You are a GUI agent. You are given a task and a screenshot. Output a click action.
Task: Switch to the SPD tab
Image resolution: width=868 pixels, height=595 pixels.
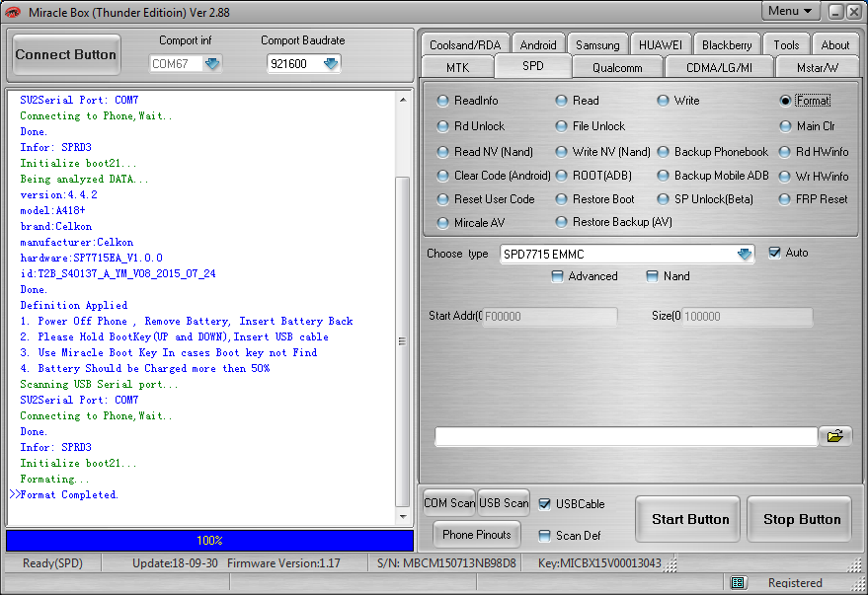(533, 66)
